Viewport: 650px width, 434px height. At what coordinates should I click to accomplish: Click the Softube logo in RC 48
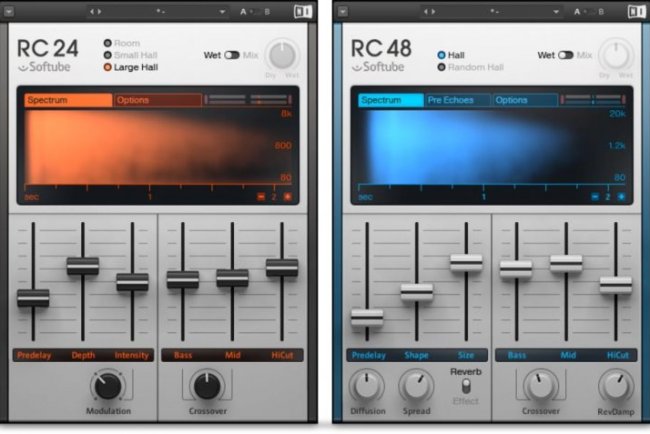coord(378,67)
